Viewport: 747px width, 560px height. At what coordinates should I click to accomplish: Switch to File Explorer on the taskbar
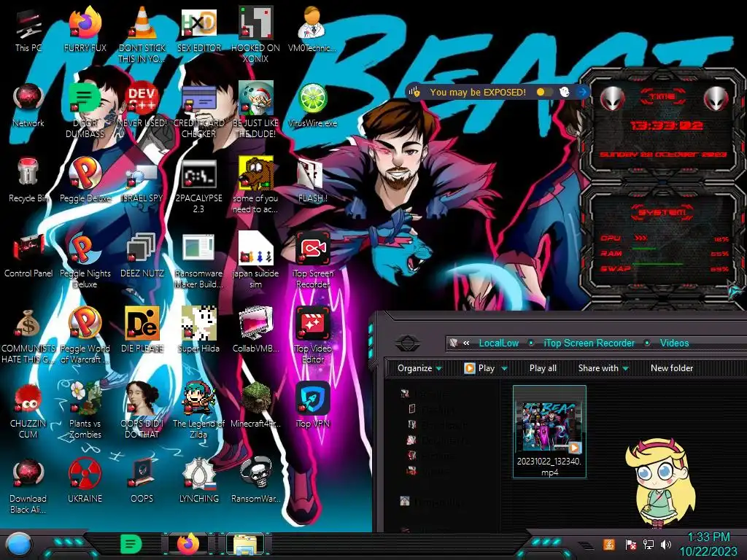point(245,544)
